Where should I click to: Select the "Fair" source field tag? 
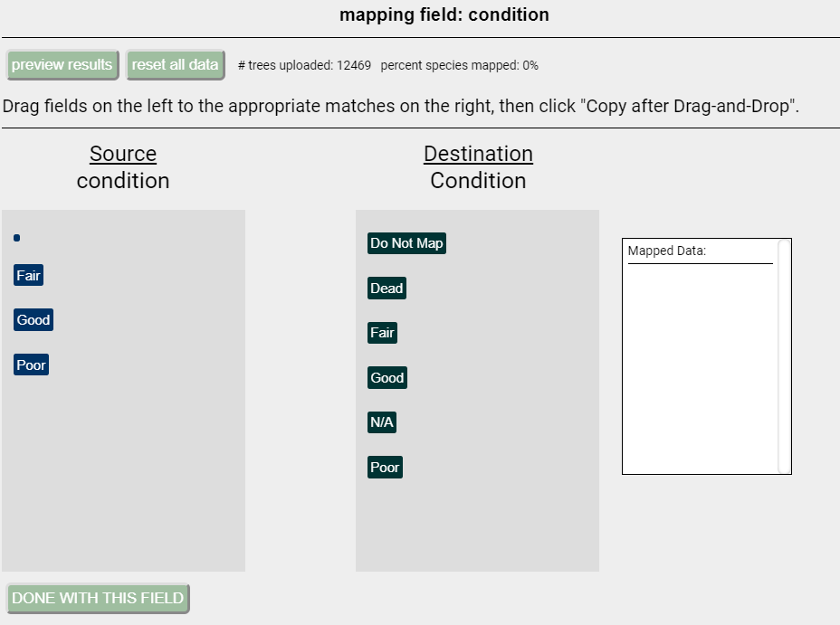click(x=27, y=274)
